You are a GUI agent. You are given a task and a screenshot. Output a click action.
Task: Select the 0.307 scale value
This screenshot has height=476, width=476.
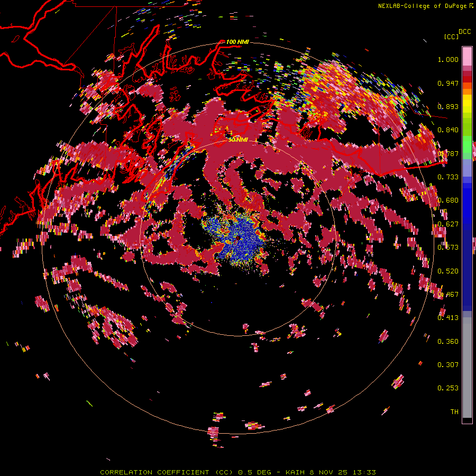pyautogui.click(x=448, y=365)
